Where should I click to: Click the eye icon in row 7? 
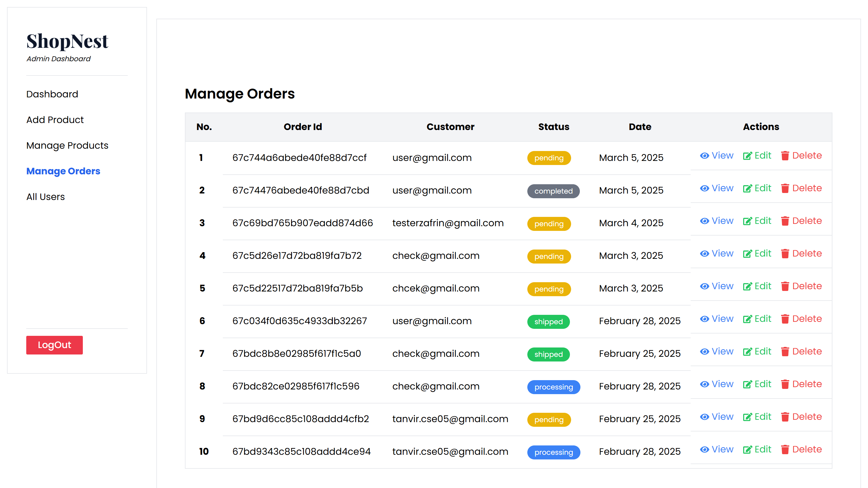click(704, 352)
